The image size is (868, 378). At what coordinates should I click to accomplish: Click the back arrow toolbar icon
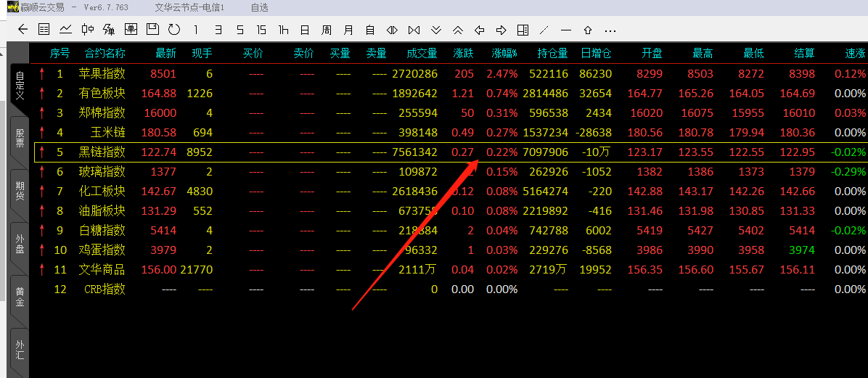tap(22, 30)
